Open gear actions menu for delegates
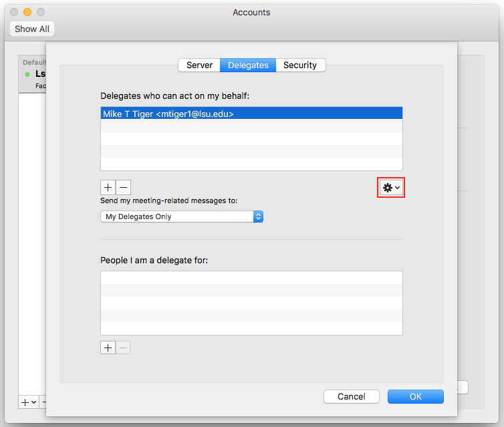Image resolution: width=504 pixels, height=427 pixels. [391, 188]
